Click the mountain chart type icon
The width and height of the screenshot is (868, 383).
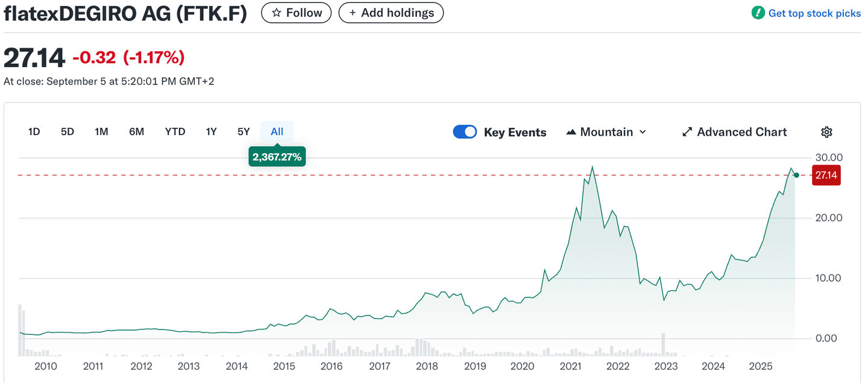click(x=571, y=132)
